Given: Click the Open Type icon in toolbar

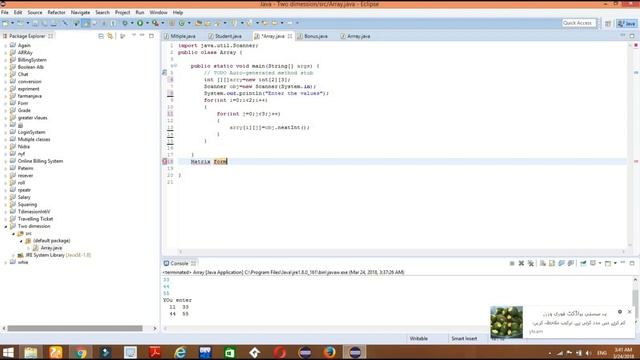Looking at the screenshot, I should (x=198, y=23).
